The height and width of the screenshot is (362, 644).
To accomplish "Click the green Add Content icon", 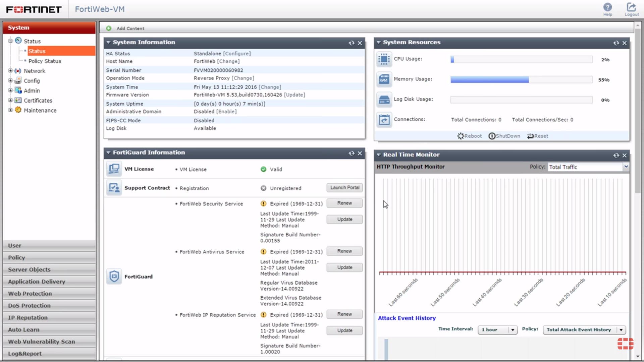I will click(x=109, y=28).
